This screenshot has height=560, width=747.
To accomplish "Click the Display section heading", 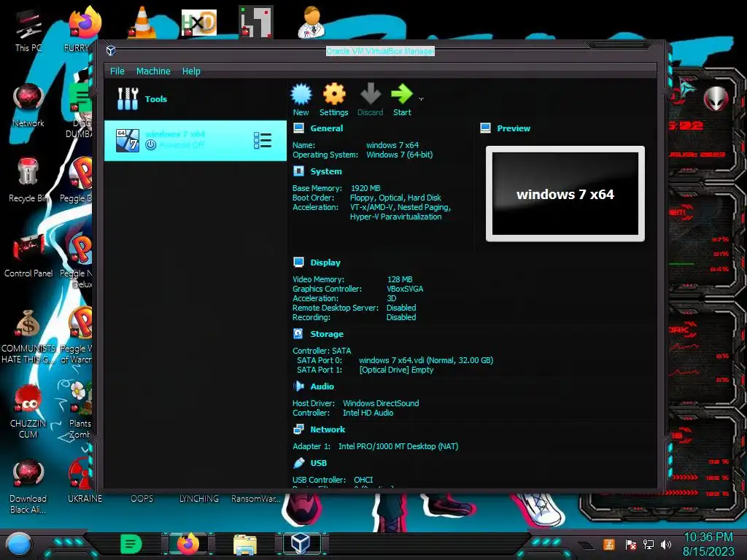I will (x=325, y=262).
